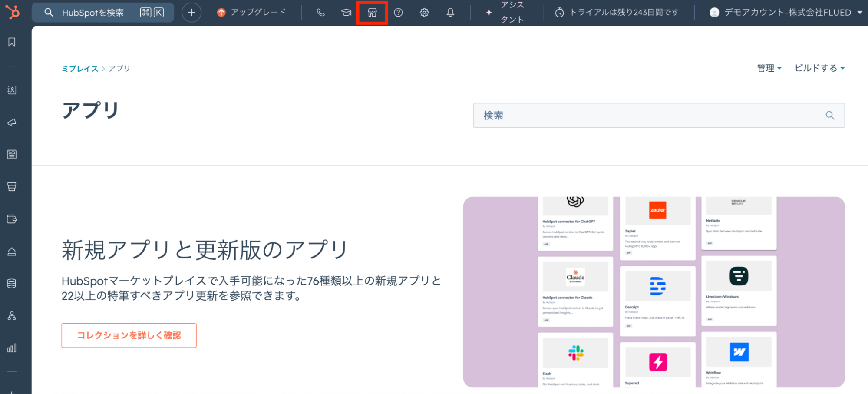The image size is (868, 394).
Task: Click the HubSpot sprocket logo
Action: (x=13, y=12)
